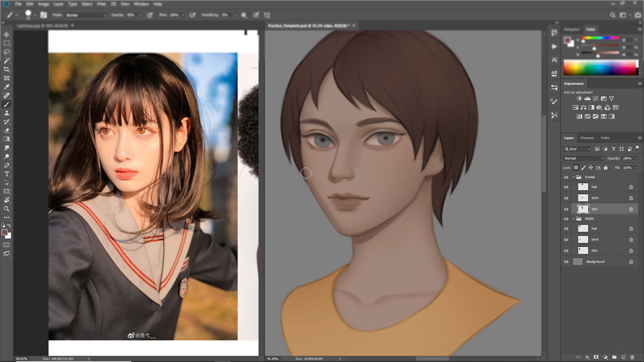Screen dimensions: 644x362
Task: Open the Image menu
Action: [x=43, y=4]
